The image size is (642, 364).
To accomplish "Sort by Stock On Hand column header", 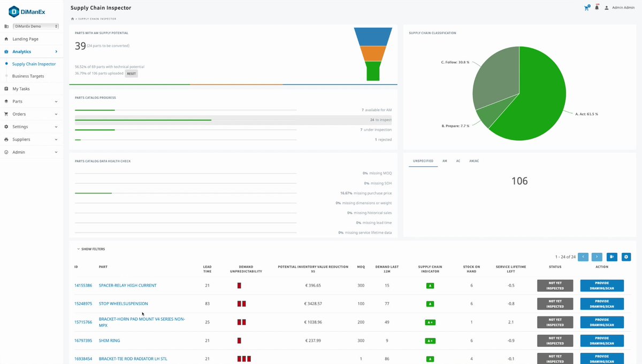I will coord(471,269).
